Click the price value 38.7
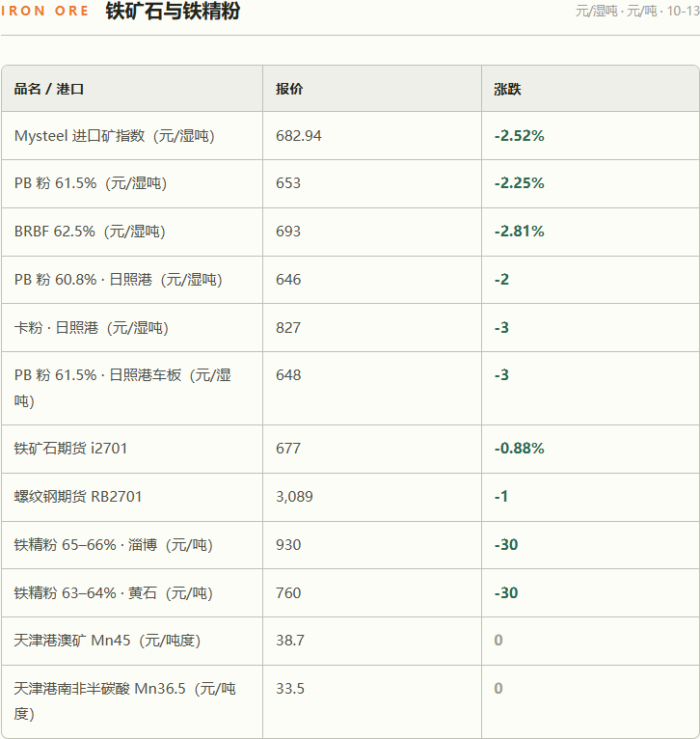Viewport: 700px width, 739px height. pos(290,641)
